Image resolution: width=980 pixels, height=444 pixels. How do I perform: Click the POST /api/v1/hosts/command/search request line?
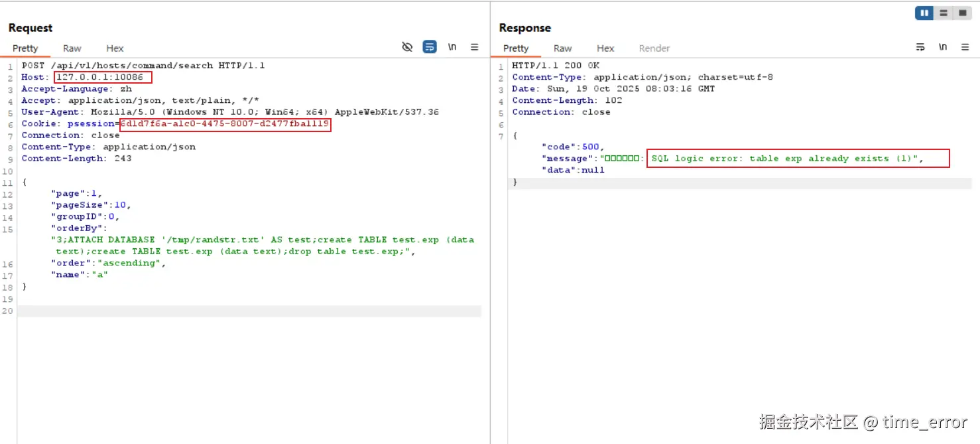pyautogui.click(x=143, y=66)
